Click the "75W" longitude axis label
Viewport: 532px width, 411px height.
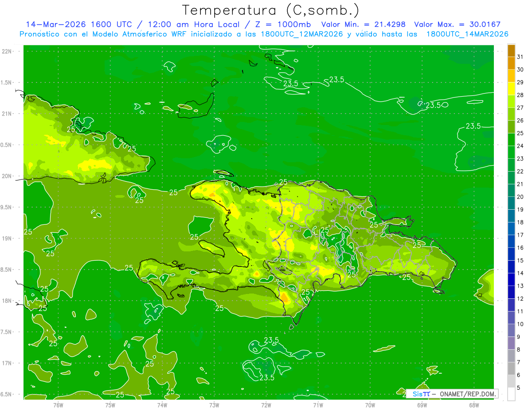coord(110,405)
